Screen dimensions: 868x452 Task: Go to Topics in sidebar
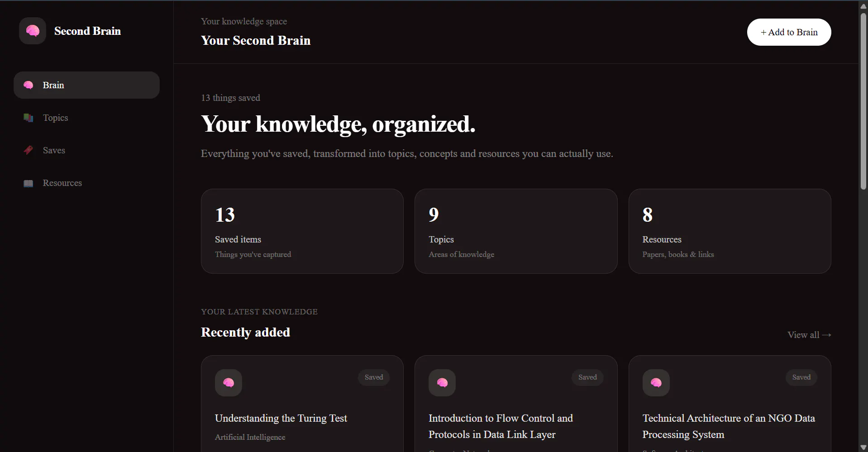coord(86,118)
